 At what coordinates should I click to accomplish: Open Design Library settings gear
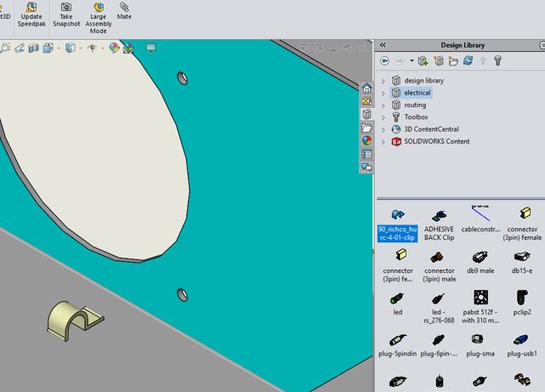tap(542, 45)
